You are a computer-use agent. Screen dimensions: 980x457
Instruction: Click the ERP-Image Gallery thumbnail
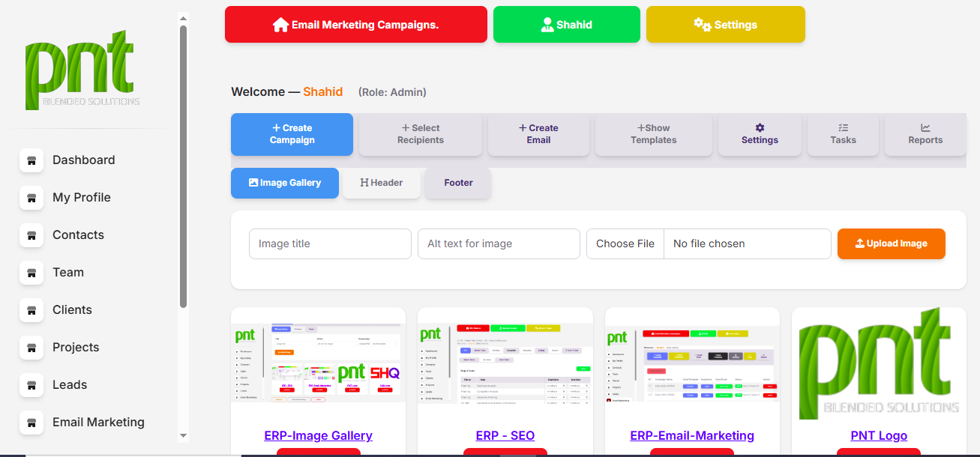point(318,363)
